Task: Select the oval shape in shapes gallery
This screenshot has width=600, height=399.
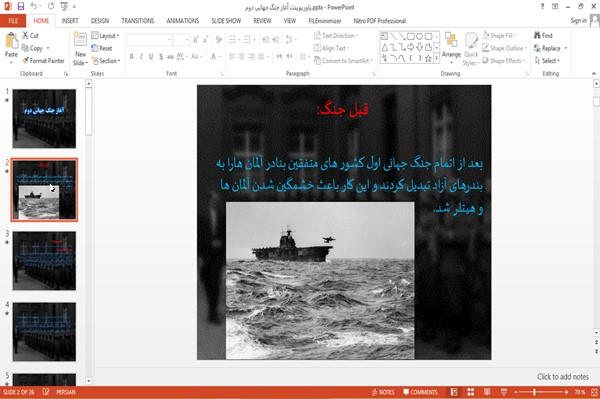Action: pyautogui.click(x=420, y=37)
